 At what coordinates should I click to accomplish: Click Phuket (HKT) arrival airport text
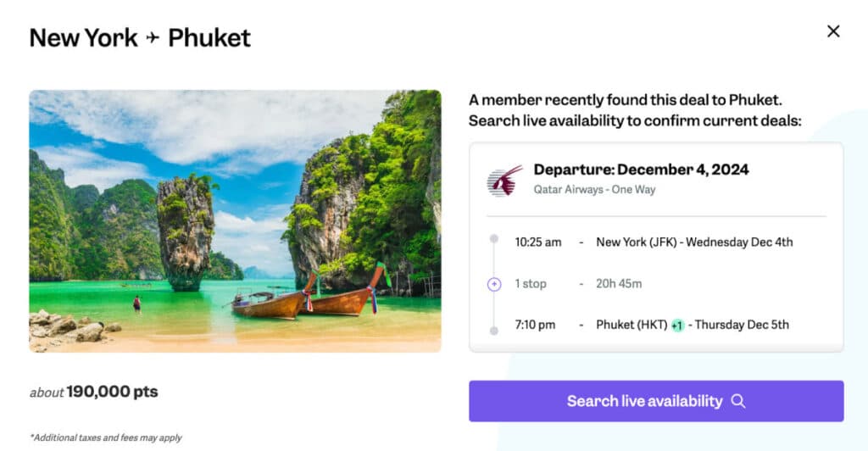(632, 325)
